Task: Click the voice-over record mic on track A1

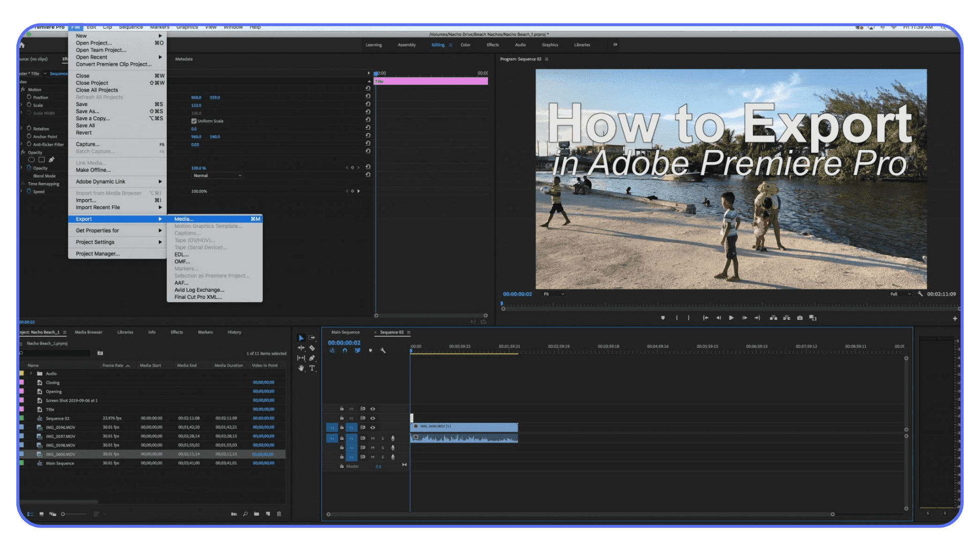Action: click(x=393, y=438)
